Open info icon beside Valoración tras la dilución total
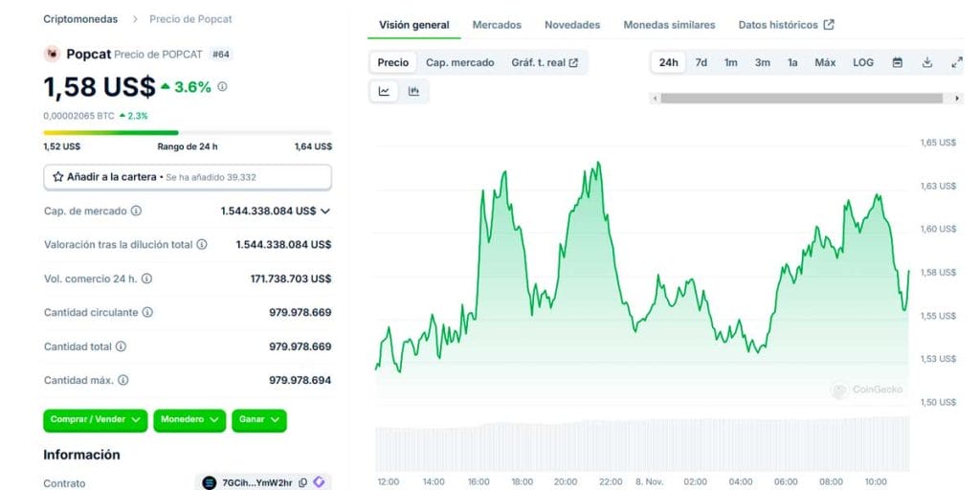This screenshot has height=490, width=980. (202, 244)
